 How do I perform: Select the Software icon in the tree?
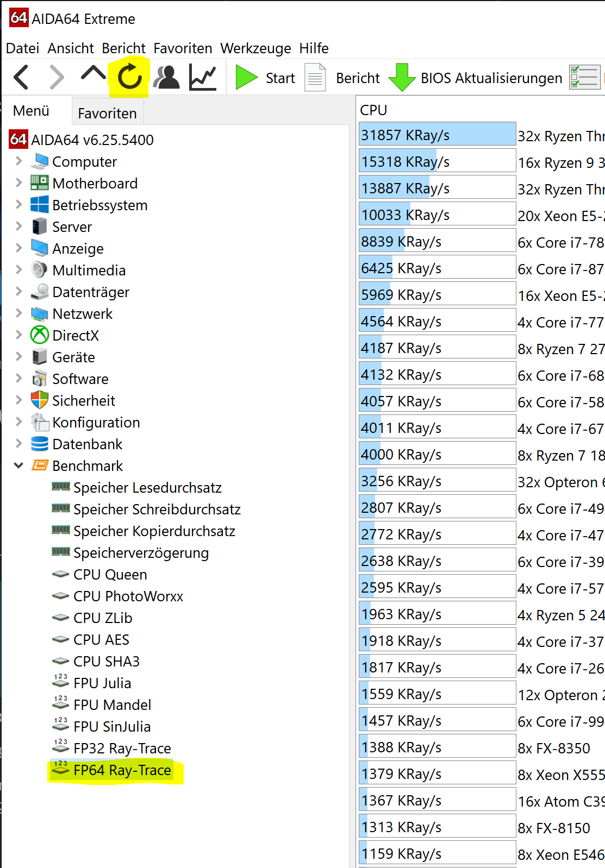tap(40, 379)
